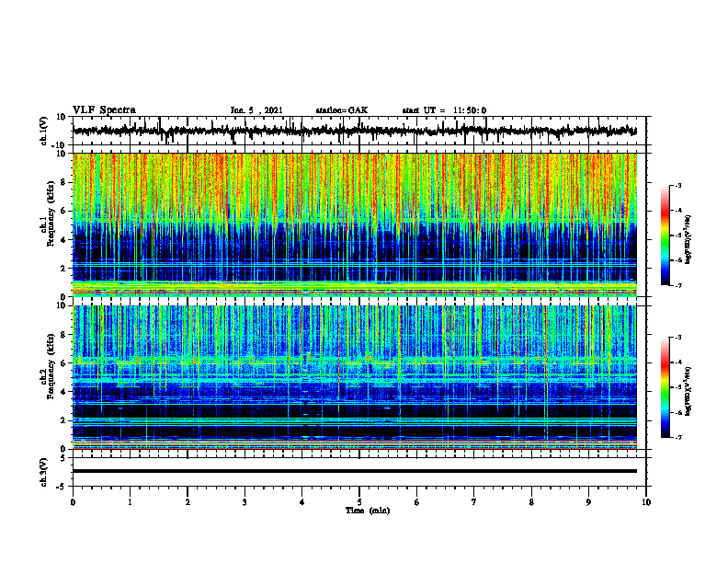Click the "2" kHz tick on ch.1 axis
728x563 pixels.
pyautogui.click(x=63, y=268)
